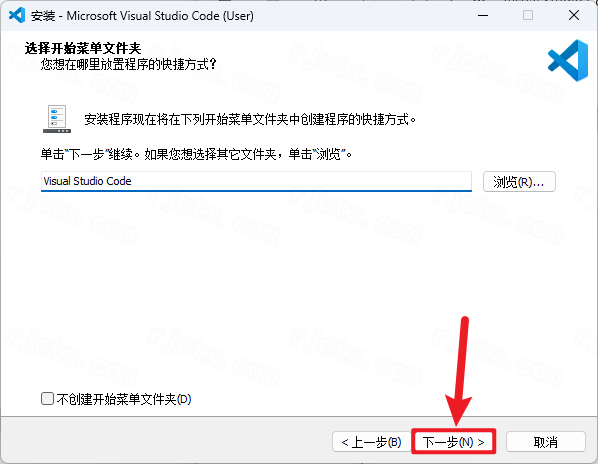Click the Visual Studio Code folder field

click(x=256, y=181)
